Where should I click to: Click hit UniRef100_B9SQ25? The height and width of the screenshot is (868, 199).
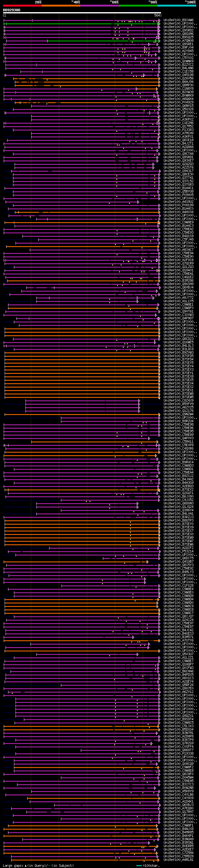[x=178, y=37]
